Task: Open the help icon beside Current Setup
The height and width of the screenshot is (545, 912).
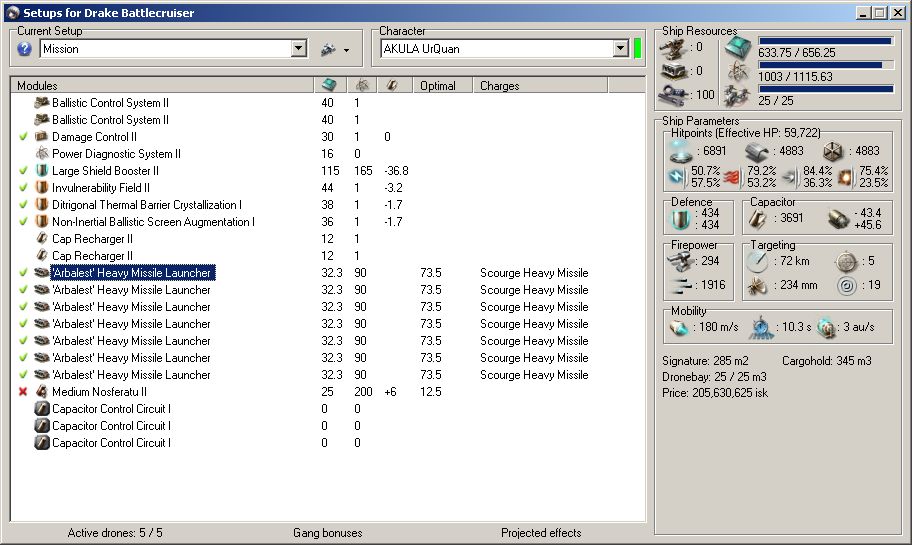Action: tap(24, 49)
